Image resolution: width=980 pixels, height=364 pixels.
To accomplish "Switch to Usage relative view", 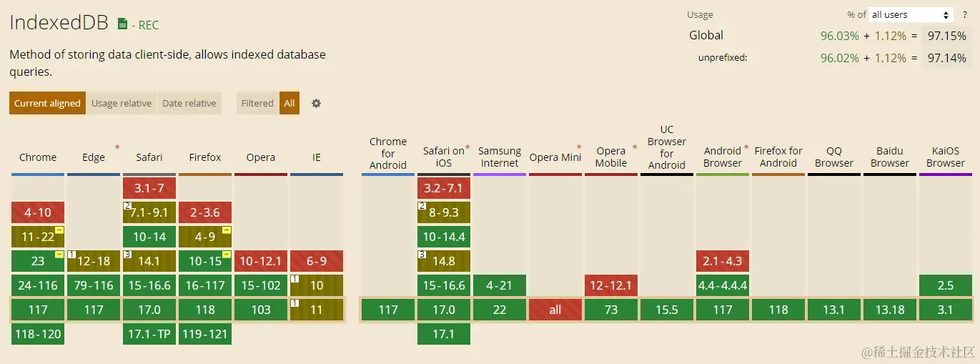I will [122, 103].
